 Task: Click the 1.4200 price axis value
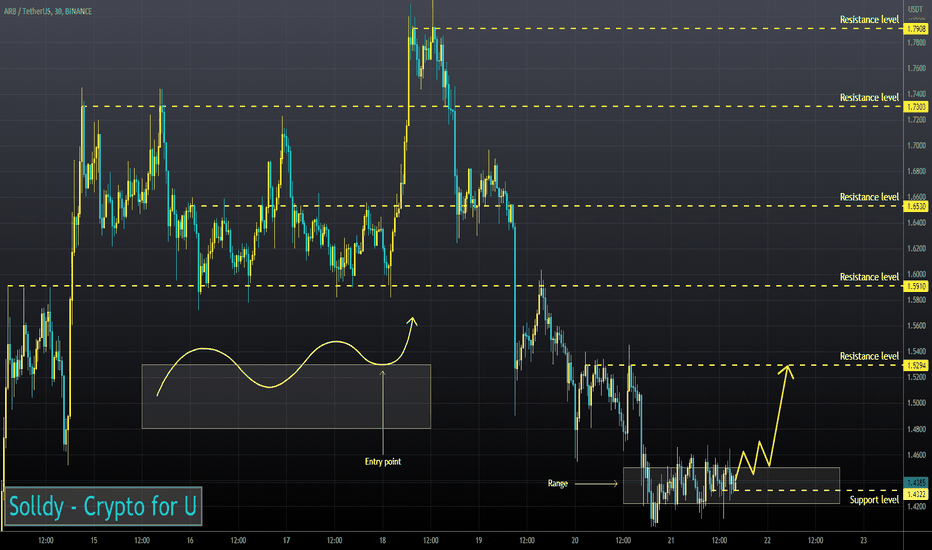point(917,507)
